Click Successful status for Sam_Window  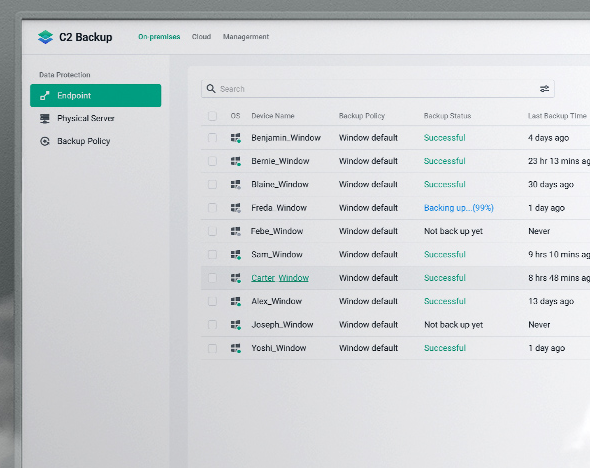(445, 255)
